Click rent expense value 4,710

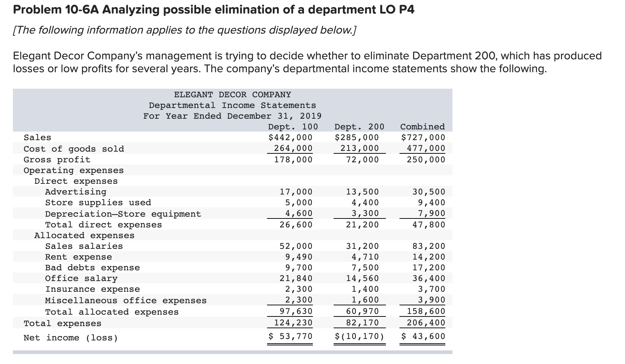[x=365, y=257]
